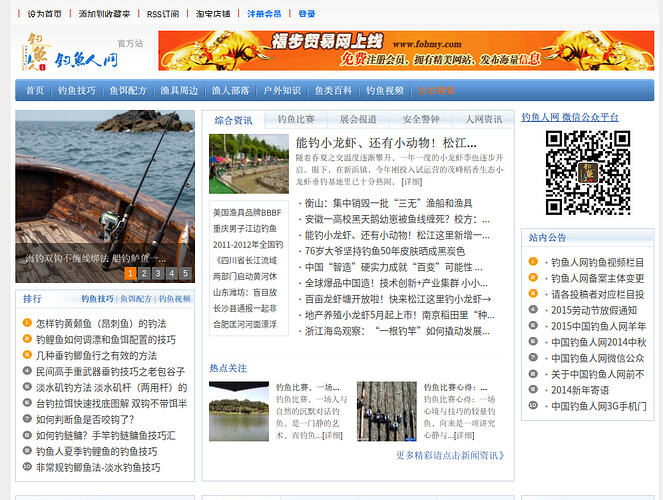663x500 pixels.
Task: Open 钓鱼比赛心得 hot topic title
Action: [x=456, y=387]
